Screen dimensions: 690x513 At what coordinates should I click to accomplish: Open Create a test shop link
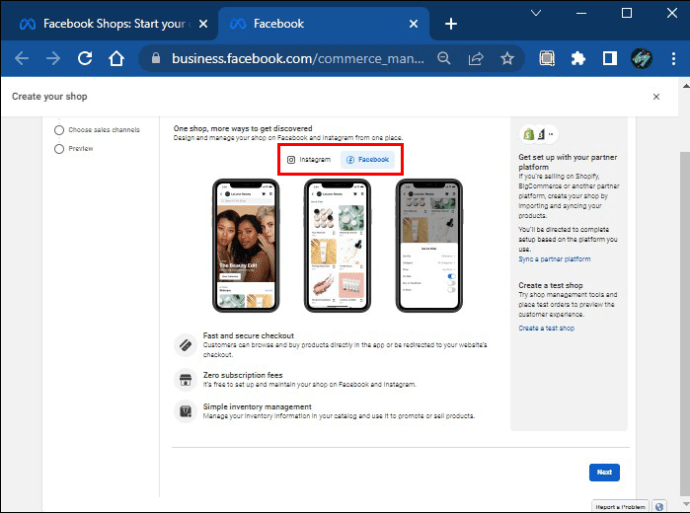click(546, 328)
